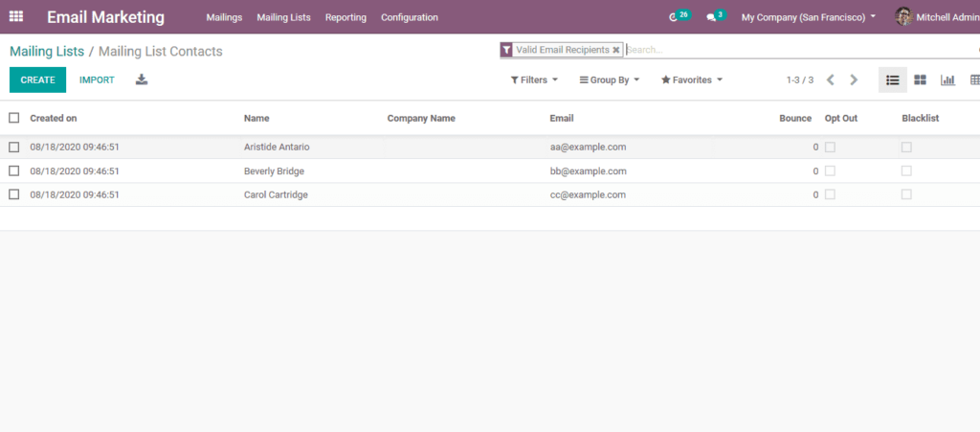The width and height of the screenshot is (980, 432).
Task: Open the conversations chat icon with 3 badge
Action: pos(716,16)
